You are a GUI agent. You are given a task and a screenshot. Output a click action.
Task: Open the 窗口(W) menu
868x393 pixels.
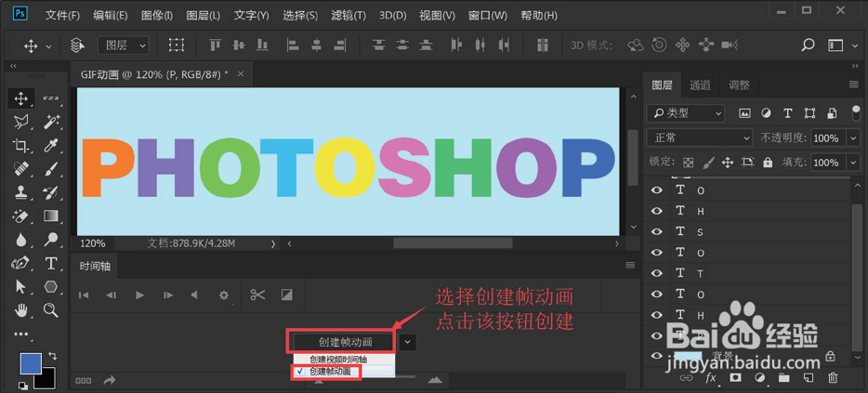coord(487,16)
